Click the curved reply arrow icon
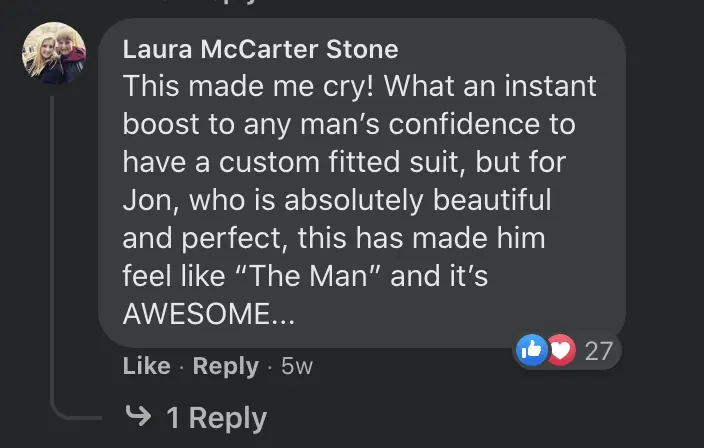This screenshot has width=704, height=448. [137, 416]
